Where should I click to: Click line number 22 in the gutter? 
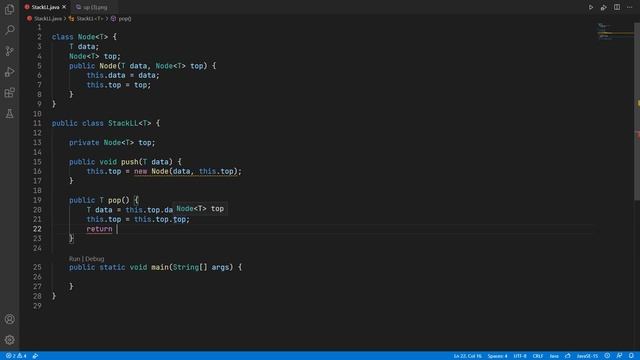point(37,229)
